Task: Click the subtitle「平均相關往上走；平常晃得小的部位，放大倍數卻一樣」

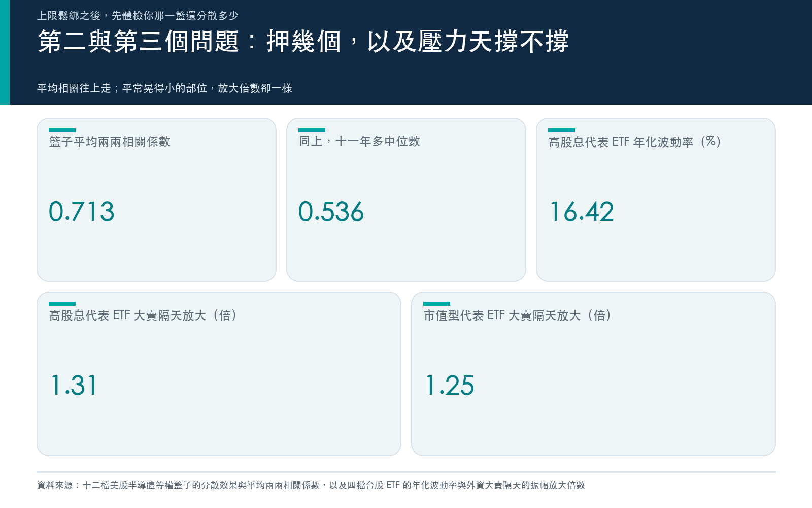Action: pyautogui.click(x=164, y=88)
